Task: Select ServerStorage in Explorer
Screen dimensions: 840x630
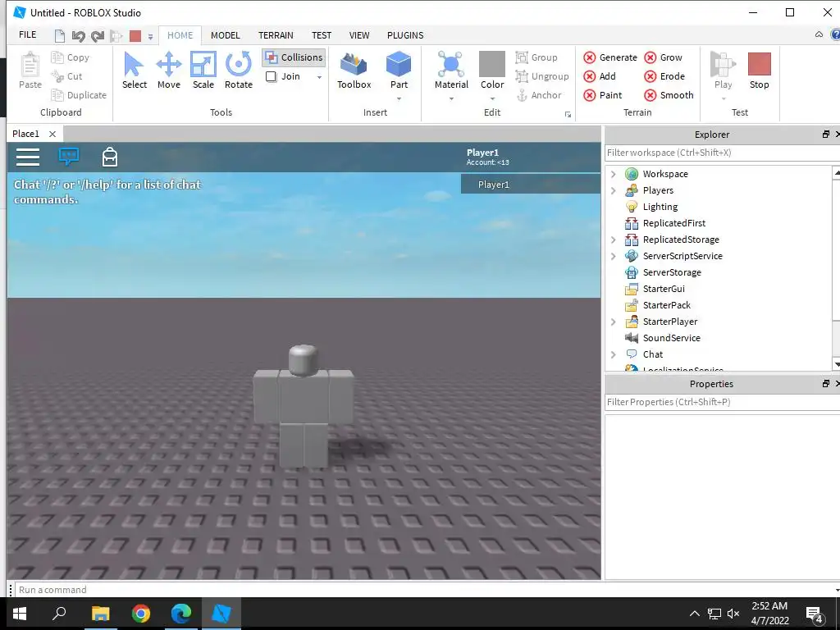Action: (672, 272)
